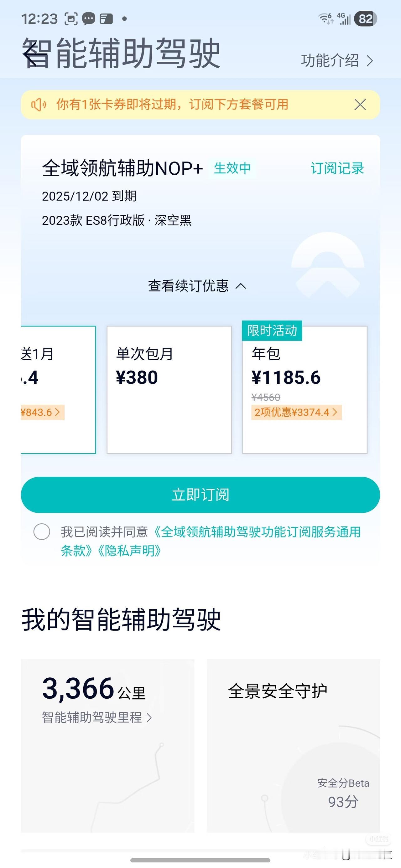Viewport: 401px width, 868px height.
Task: Tap the 限时活动 badge on 年包
Action: [x=272, y=331]
